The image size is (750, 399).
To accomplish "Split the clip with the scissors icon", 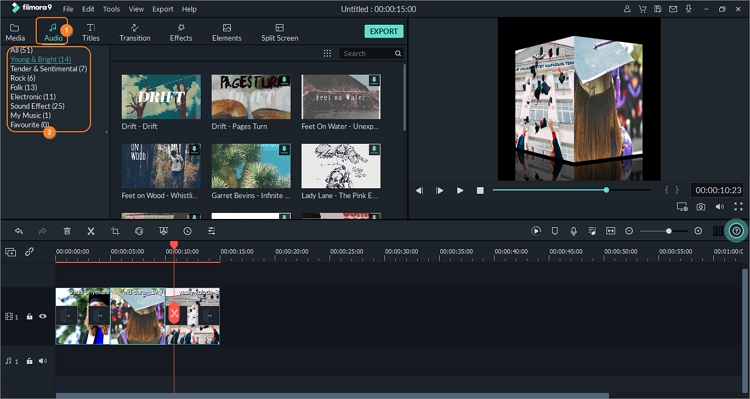I will point(91,231).
